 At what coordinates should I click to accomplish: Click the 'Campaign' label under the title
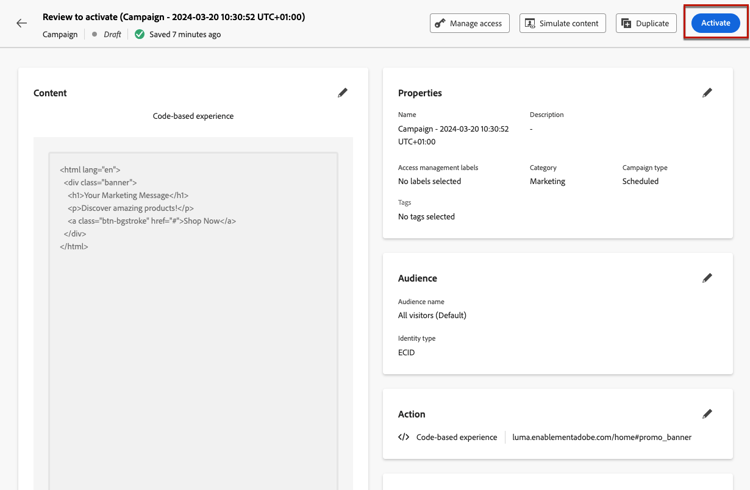(60, 34)
